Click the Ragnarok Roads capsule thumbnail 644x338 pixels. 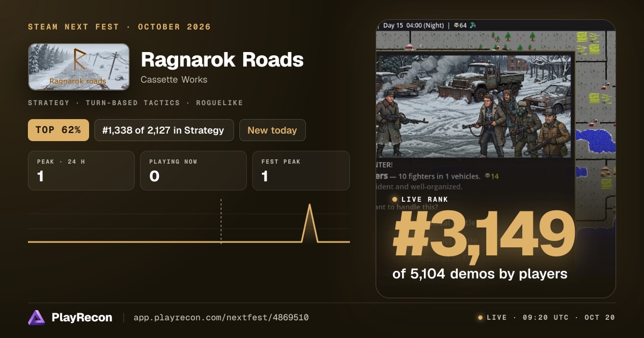point(79,67)
